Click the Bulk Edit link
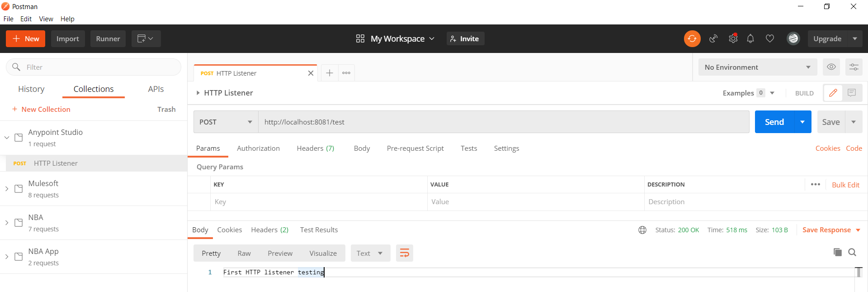Screen dimensions: 868x292 (845, 185)
